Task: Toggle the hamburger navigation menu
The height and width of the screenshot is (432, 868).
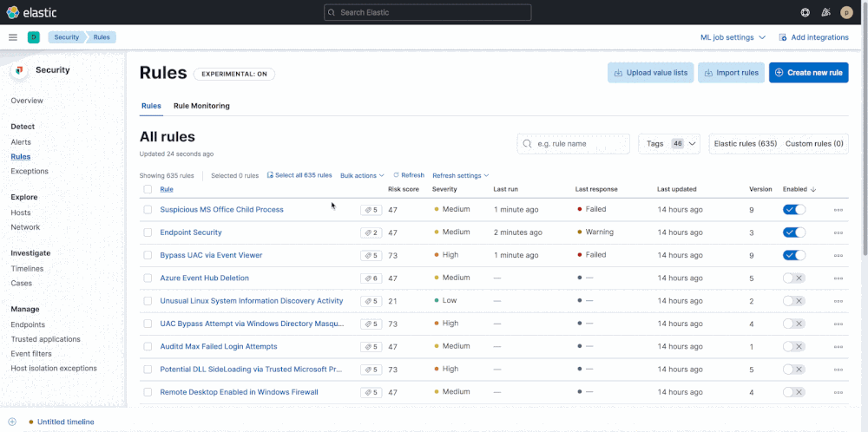Action: [x=13, y=37]
